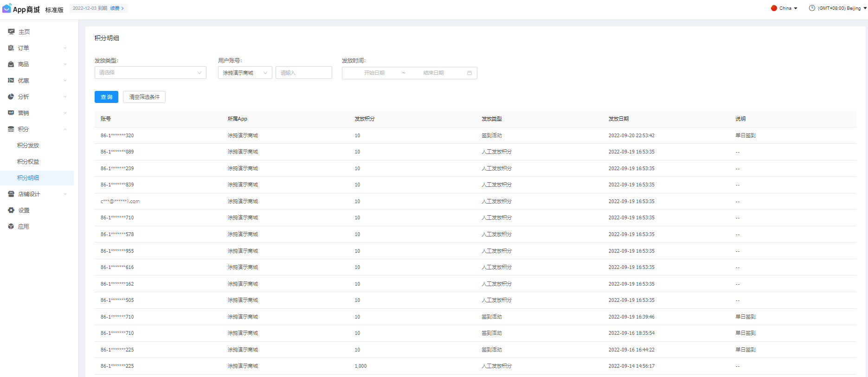Select account 86-1*******616 cell
The height and width of the screenshot is (377, 868).
pyautogui.click(x=117, y=267)
